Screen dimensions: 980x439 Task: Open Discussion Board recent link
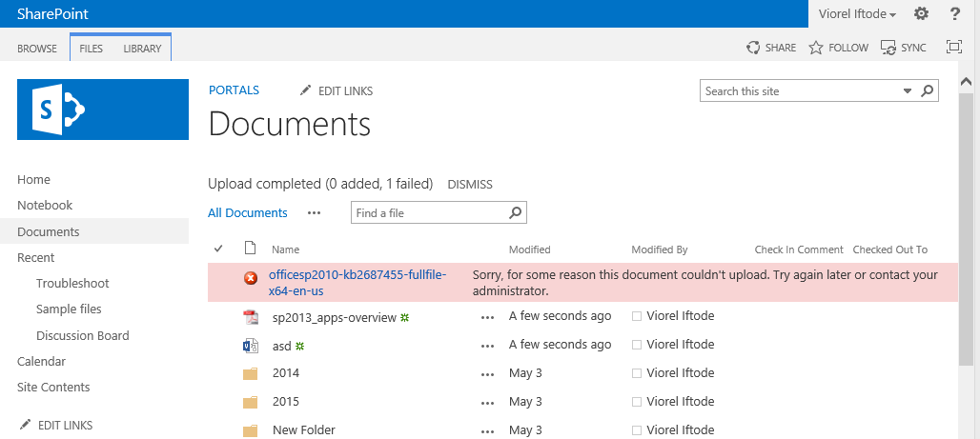click(x=83, y=336)
